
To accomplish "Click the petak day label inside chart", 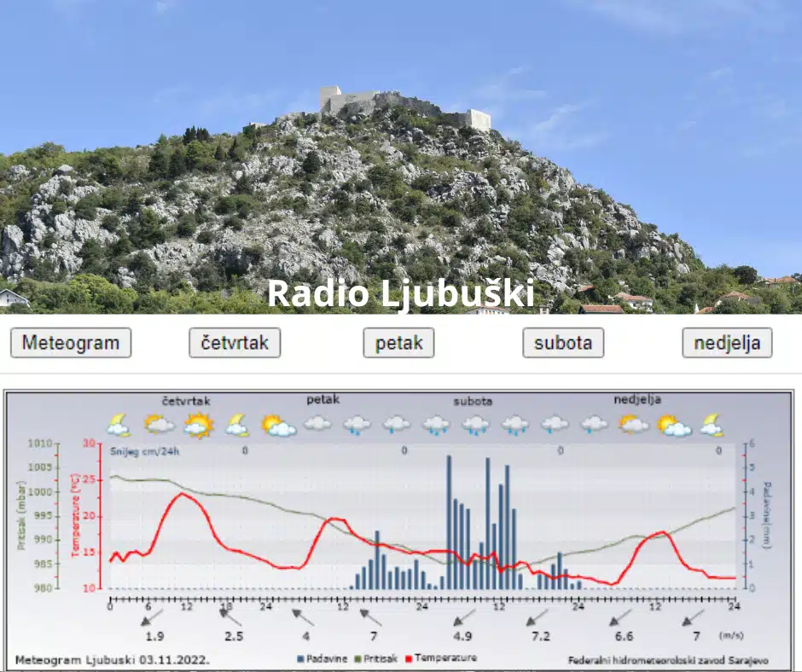I will (x=323, y=400).
